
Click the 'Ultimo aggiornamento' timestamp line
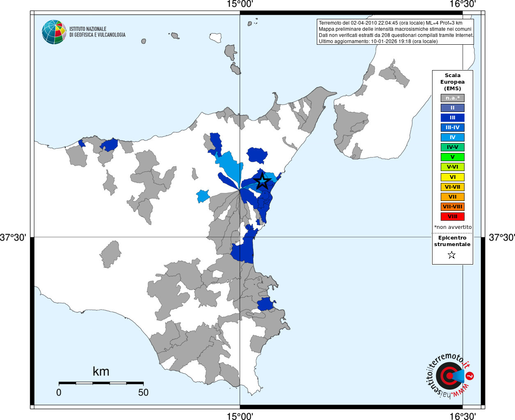pos(378,41)
